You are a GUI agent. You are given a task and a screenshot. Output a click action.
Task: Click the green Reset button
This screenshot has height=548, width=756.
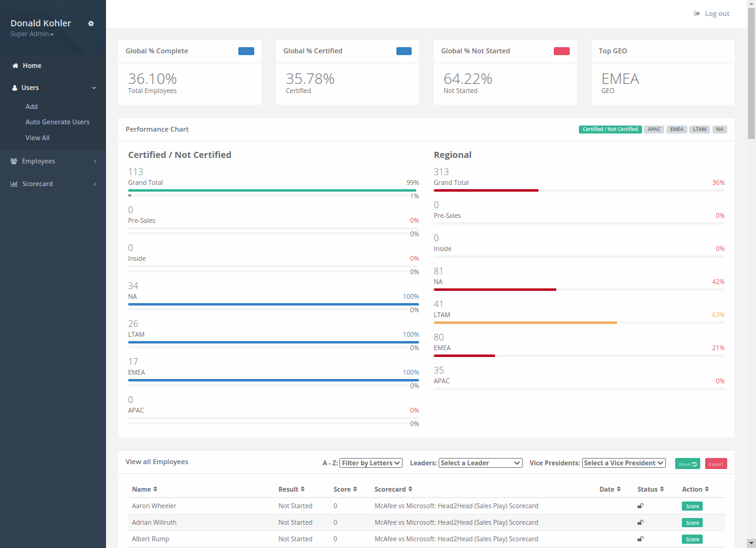coord(687,464)
